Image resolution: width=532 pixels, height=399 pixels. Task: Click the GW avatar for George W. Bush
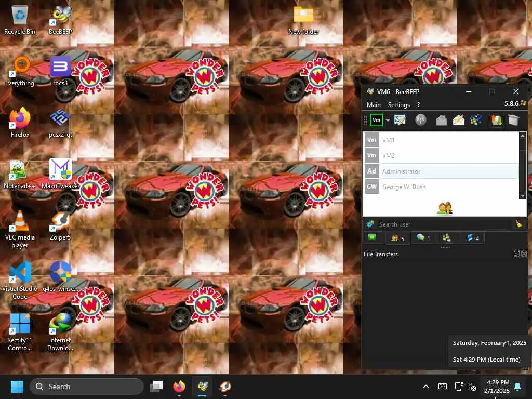[371, 187]
